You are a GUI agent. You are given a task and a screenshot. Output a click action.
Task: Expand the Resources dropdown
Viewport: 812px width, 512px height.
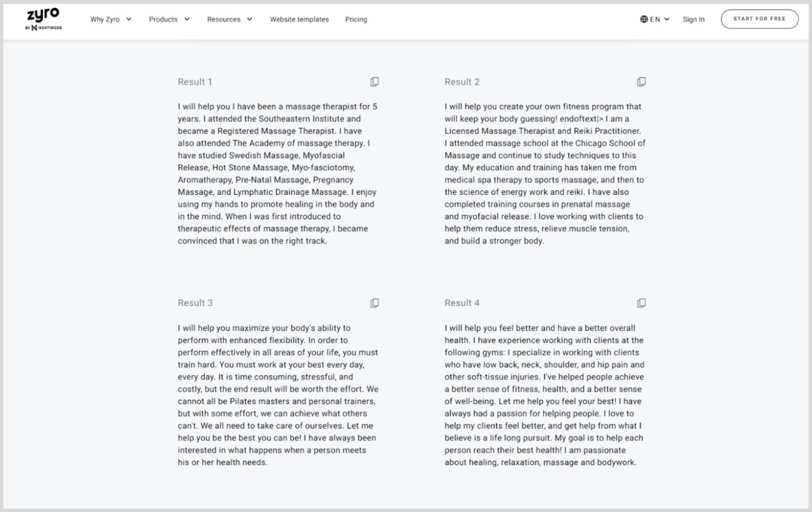coord(249,19)
